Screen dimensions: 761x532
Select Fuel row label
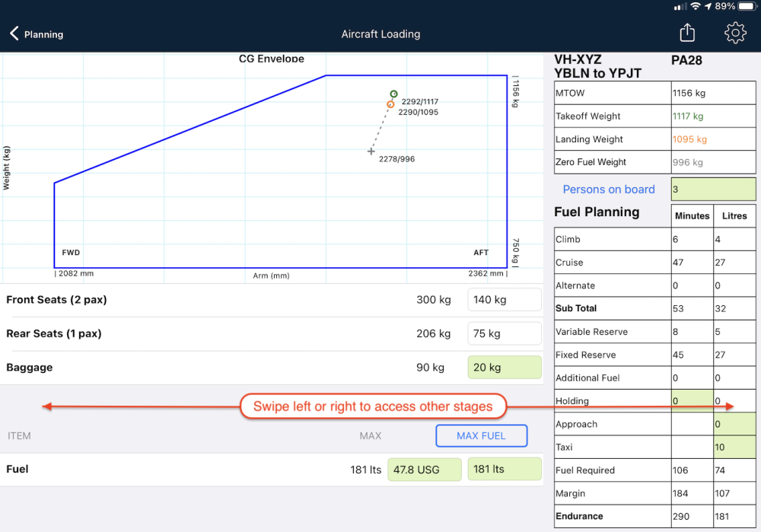click(x=17, y=469)
